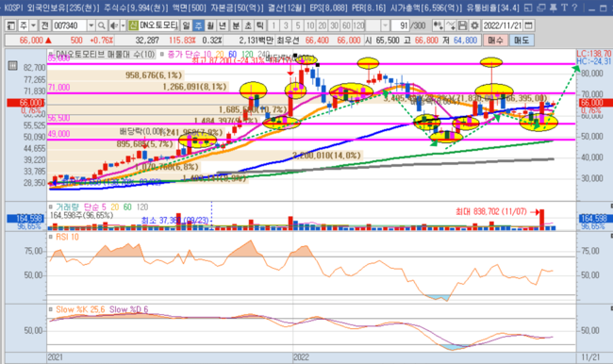Open the stock search magnifier icon
The image size is (613, 364).
[x=101, y=25]
